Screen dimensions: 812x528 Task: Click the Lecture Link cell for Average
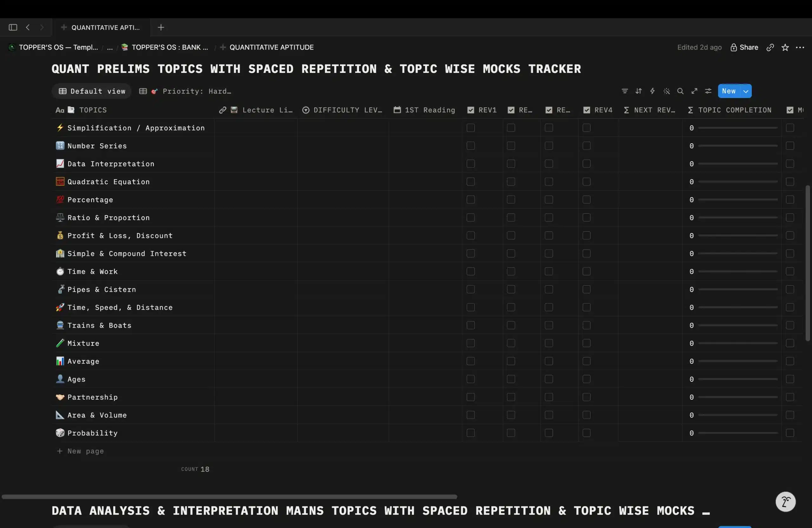(x=256, y=361)
